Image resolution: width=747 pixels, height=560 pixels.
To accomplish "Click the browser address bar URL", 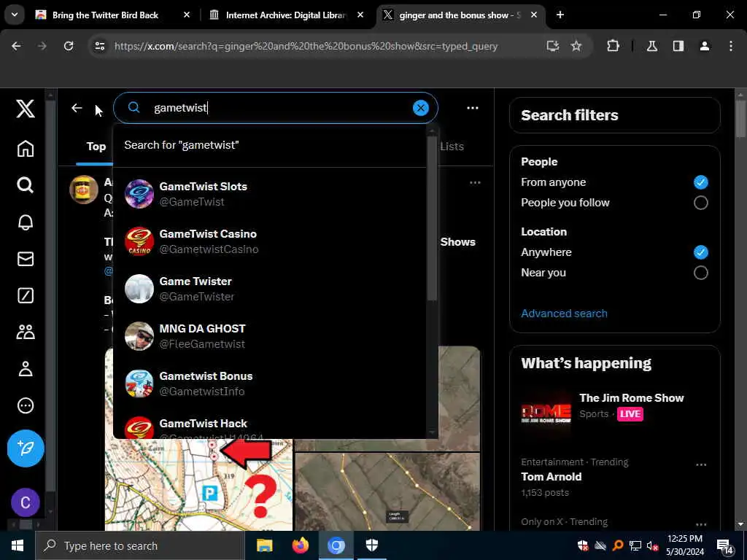I will pyautogui.click(x=306, y=46).
